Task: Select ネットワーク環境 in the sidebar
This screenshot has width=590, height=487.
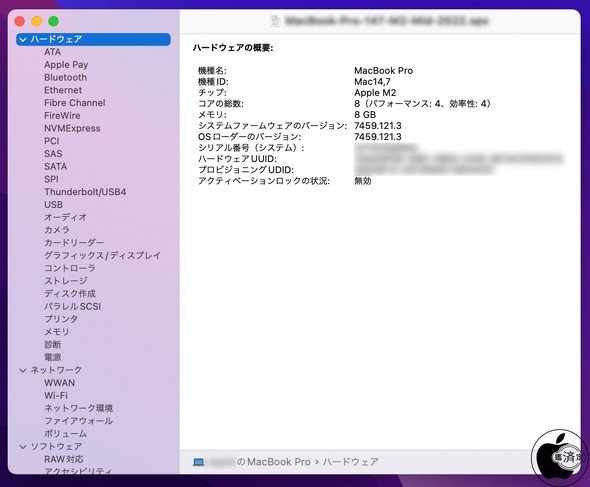Action: tap(79, 408)
